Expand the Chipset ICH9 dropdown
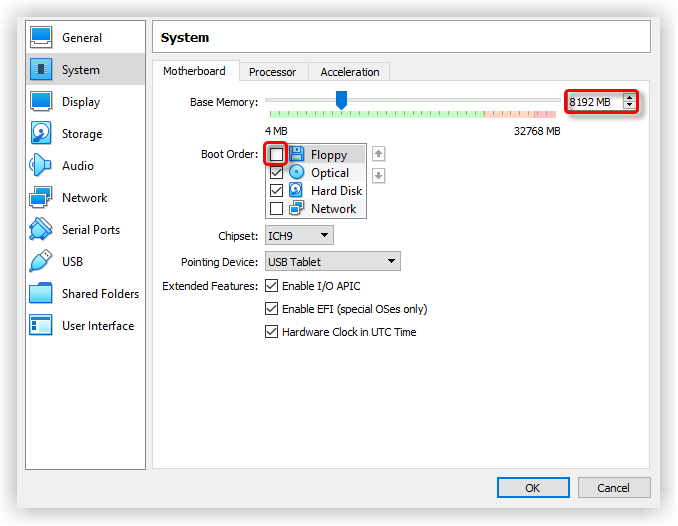The height and width of the screenshot is (526, 678). coord(299,236)
